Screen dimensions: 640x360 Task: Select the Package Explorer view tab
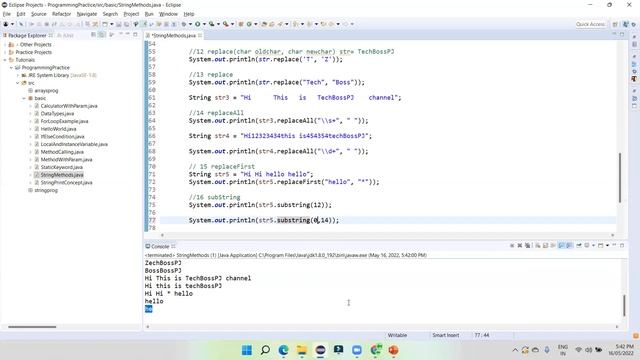[27, 36]
